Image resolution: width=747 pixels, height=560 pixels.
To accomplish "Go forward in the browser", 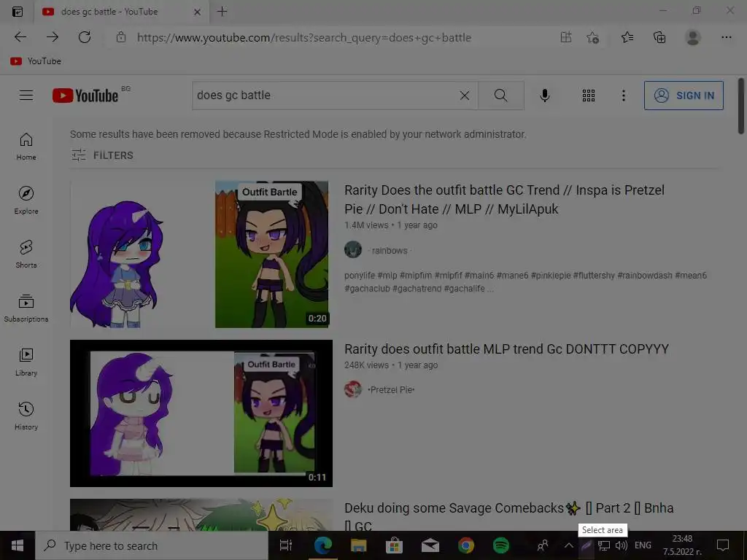I will (x=53, y=37).
